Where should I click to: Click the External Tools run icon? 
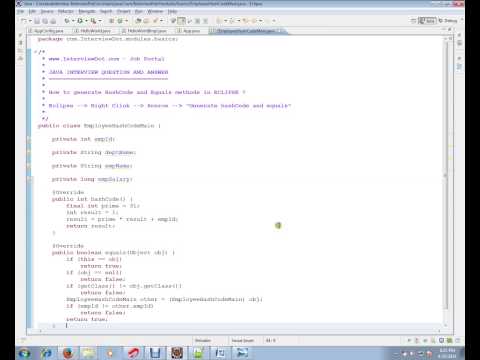[x=93, y=21]
